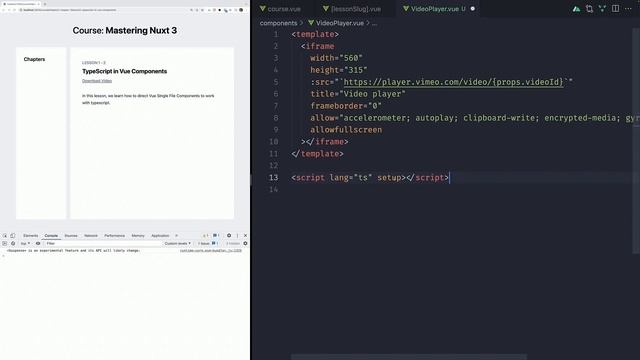Click the console Filter input field
Screen dimensions: 640x360
pyautogui.click(x=102, y=243)
